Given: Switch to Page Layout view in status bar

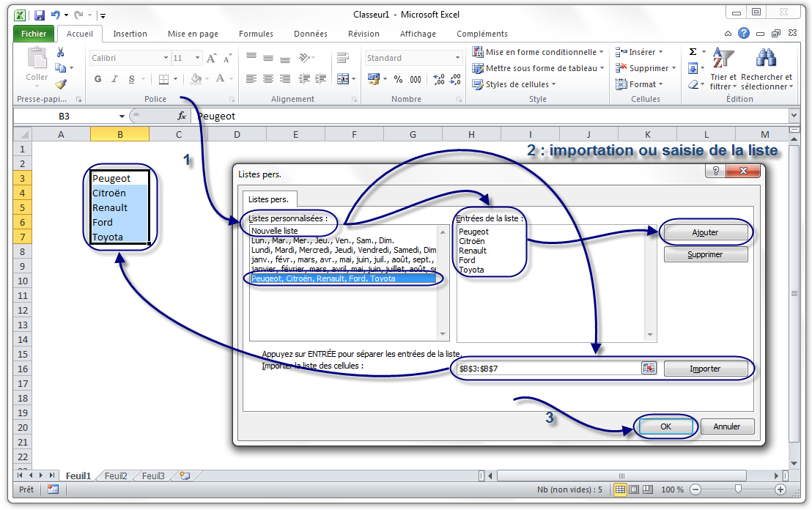Looking at the screenshot, I should pos(635,489).
